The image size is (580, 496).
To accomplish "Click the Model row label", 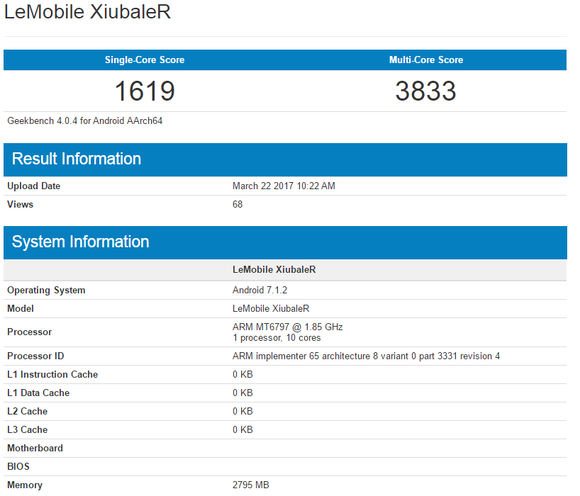I will pos(20,309).
